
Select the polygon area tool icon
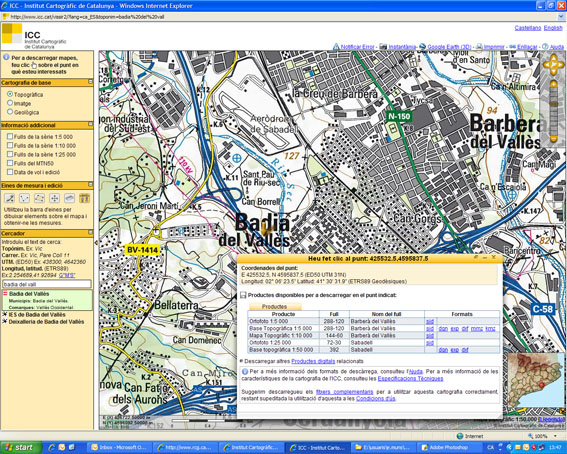click(39, 198)
